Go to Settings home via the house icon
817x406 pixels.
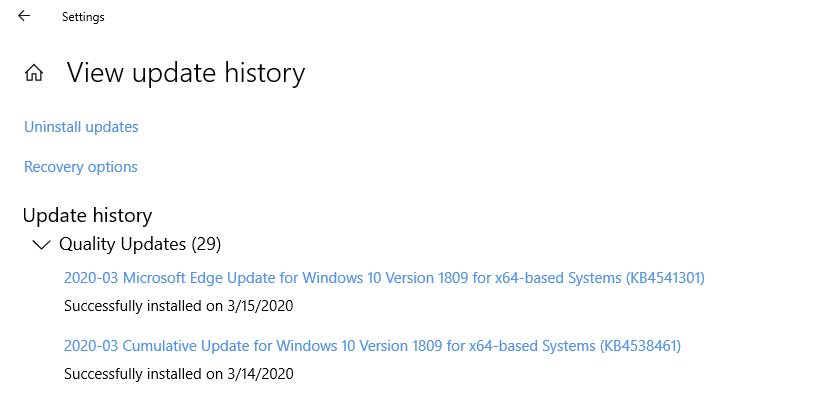[x=34, y=73]
